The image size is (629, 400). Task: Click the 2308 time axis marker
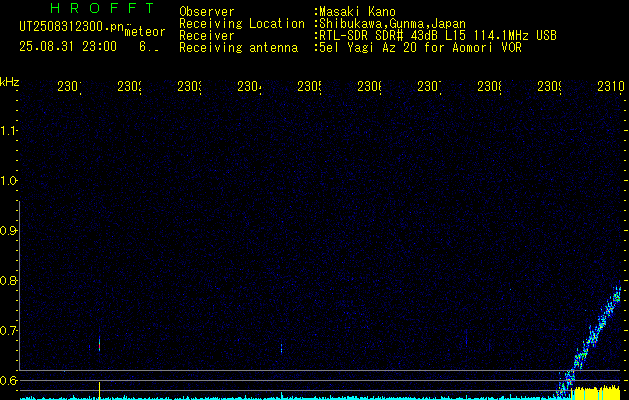point(489,86)
